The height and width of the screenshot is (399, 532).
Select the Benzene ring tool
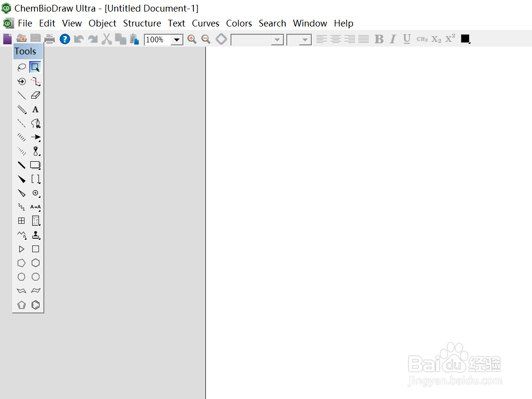coord(35,305)
